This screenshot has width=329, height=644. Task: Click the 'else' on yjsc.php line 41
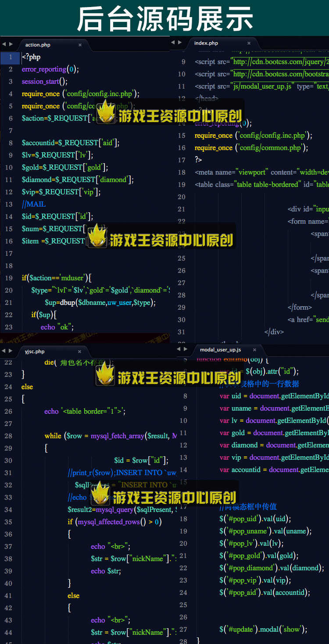[73, 596]
